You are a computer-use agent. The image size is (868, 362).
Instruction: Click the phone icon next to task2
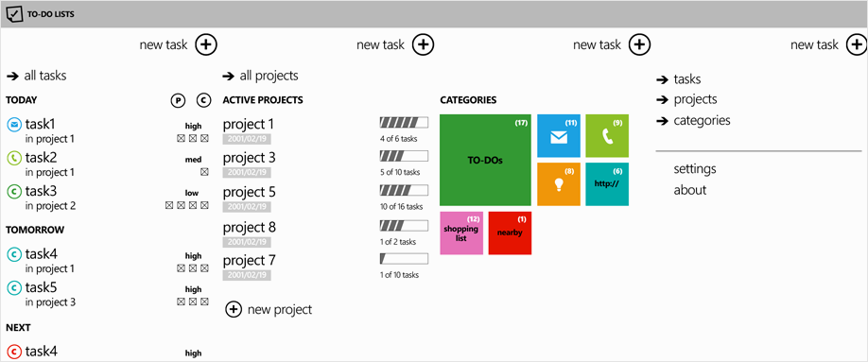(x=14, y=158)
